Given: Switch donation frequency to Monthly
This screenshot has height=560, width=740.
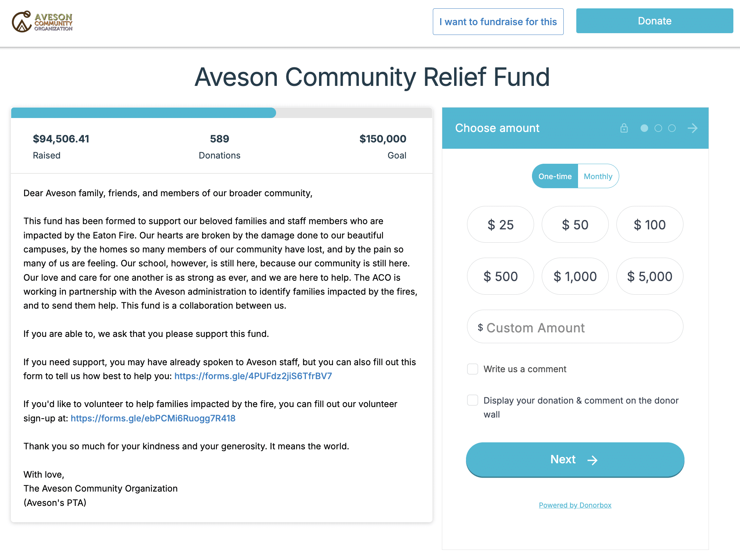Looking at the screenshot, I should coord(598,176).
